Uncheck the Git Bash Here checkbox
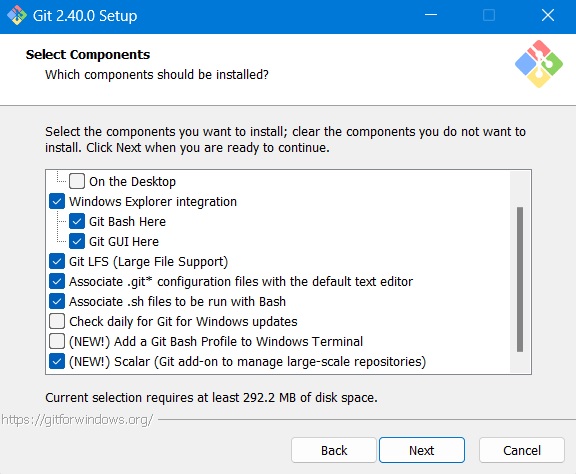Viewport: 576px width, 474px height. (77, 222)
